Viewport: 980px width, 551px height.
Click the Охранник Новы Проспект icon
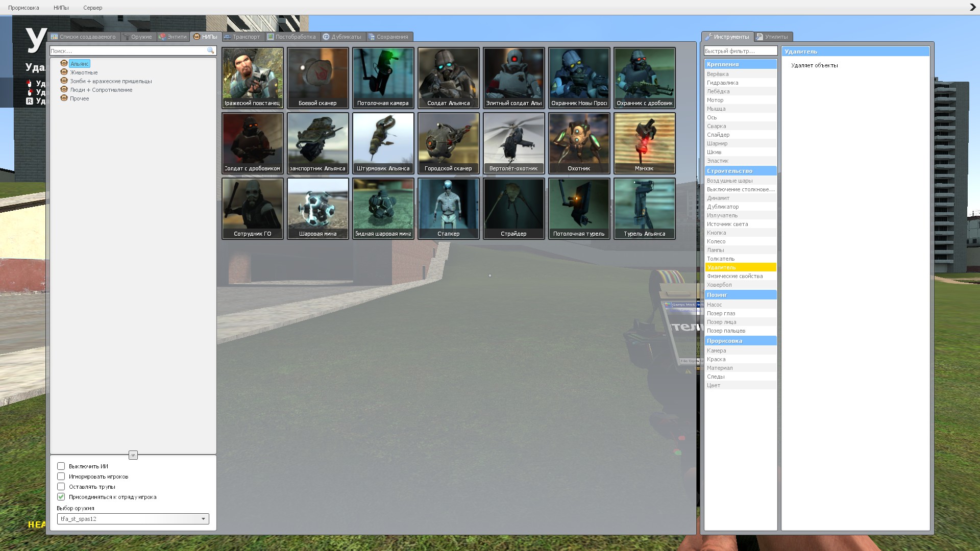point(579,78)
